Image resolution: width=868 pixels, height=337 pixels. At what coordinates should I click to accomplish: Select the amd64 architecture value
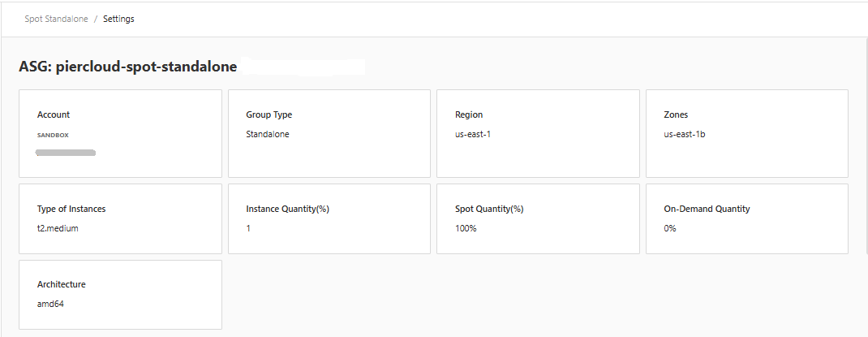50,304
